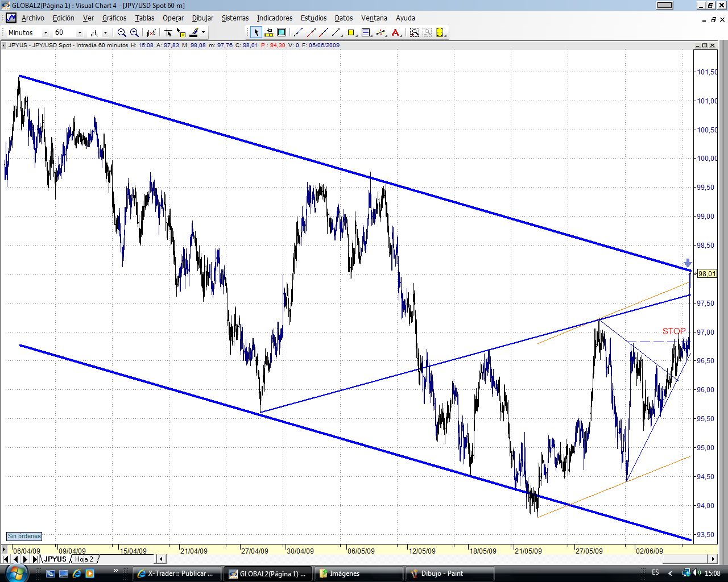
Task: Click the zoom out magnifier icon
Action: tap(122, 33)
